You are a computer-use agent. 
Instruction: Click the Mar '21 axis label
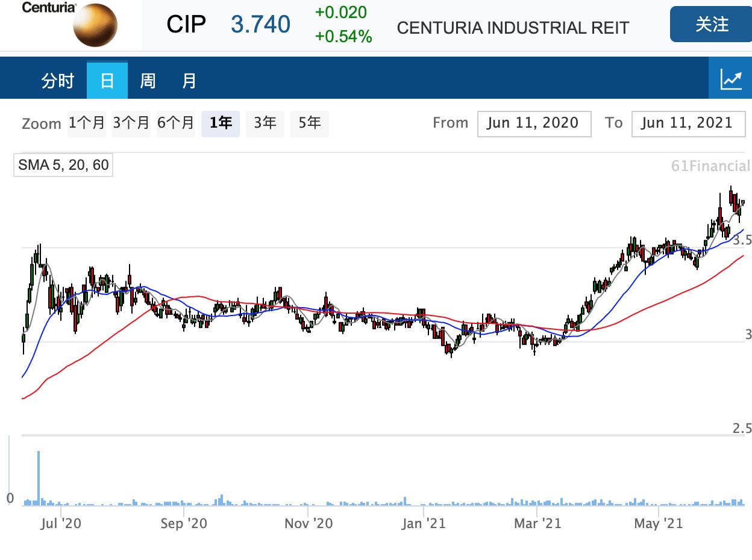(537, 523)
